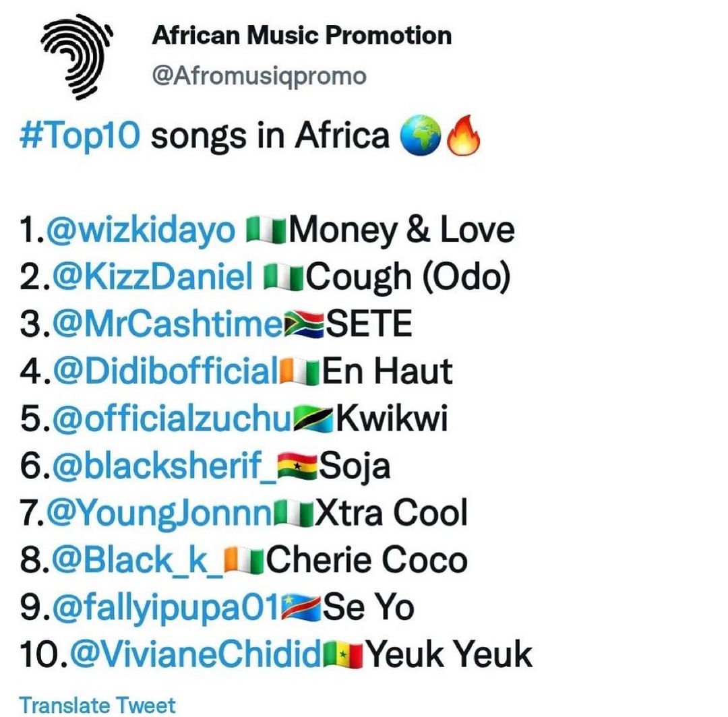Click the @Afromusiqpromo handle

coord(260,76)
